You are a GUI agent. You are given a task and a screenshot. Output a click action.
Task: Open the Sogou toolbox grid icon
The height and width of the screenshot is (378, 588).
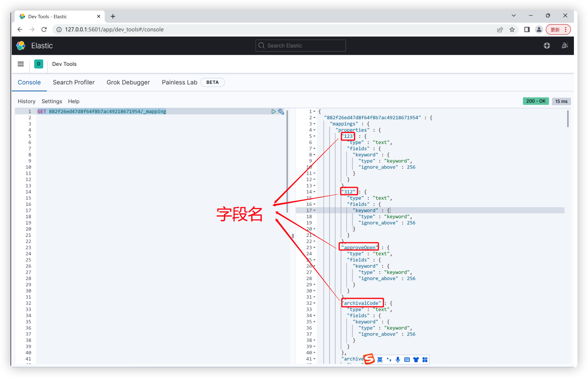click(425, 360)
